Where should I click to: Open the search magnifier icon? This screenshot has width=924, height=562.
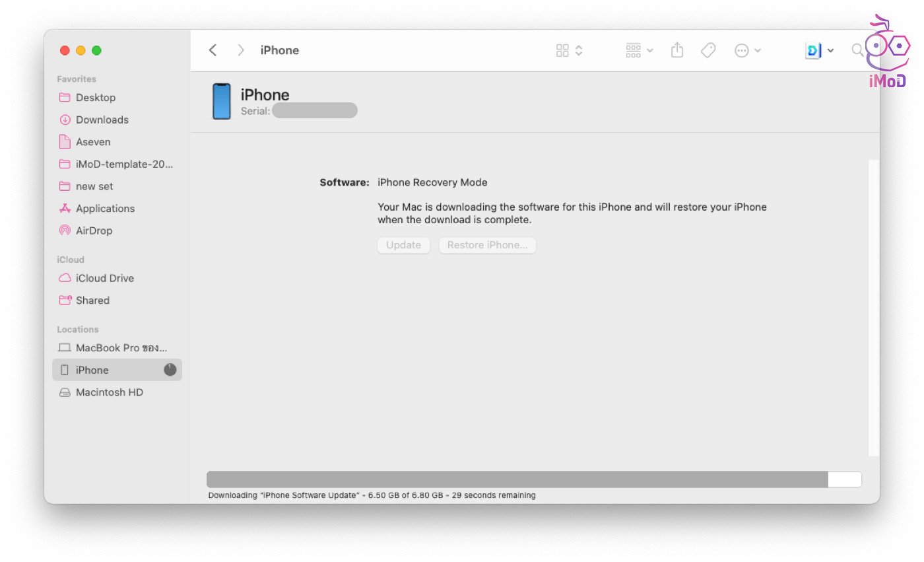pyautogui.click(x=857, y=50)
